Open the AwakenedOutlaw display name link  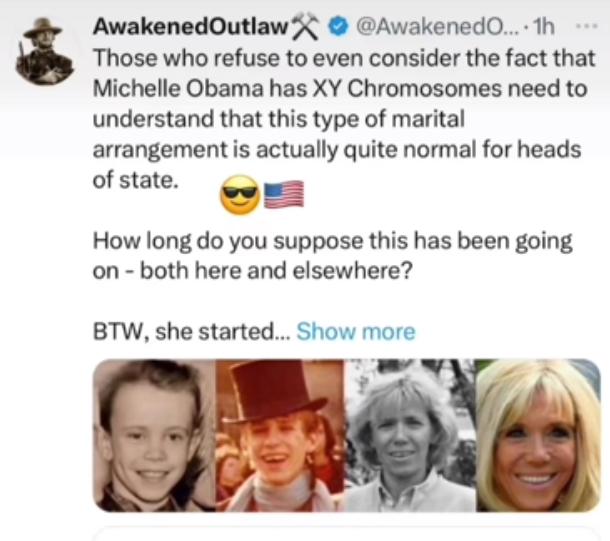190,26
